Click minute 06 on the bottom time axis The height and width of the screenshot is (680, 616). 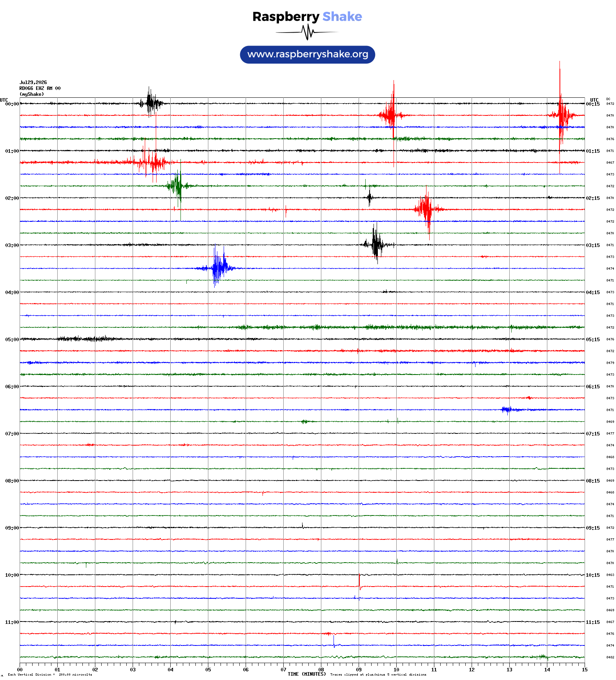click(x=246, y=670)
